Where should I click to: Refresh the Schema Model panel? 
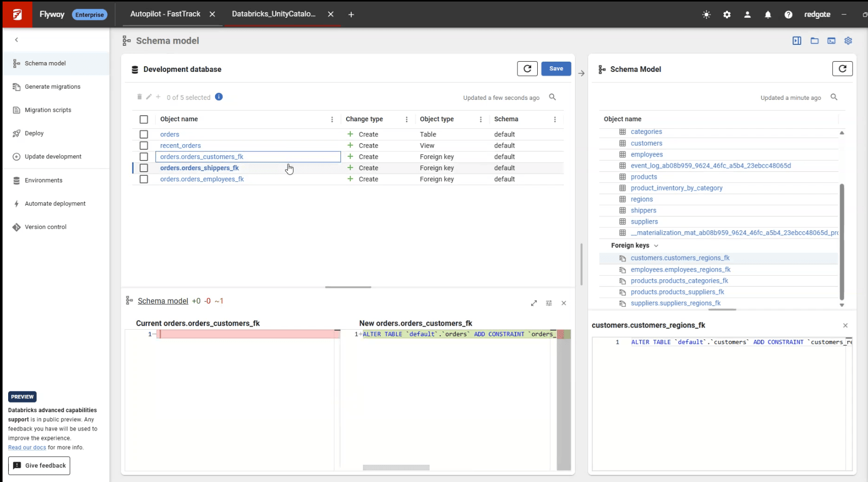[842, 68]
